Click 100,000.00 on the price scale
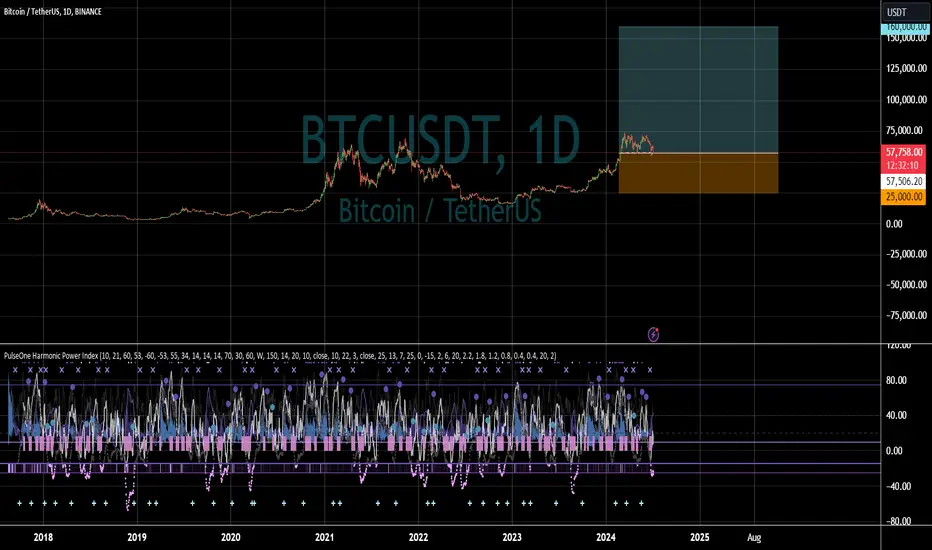This screenshot has width=932, height=550. [905, 99]
